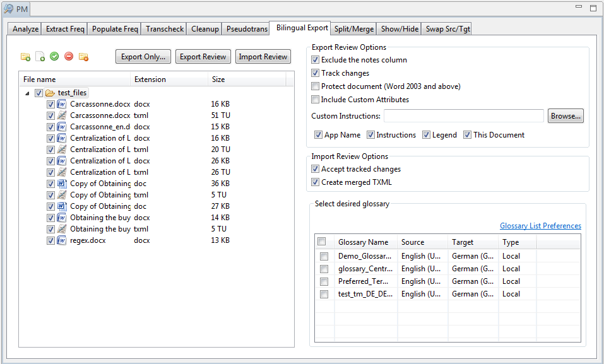Enable Protect document option
604x364 pixels.
(x=316, y=86)
